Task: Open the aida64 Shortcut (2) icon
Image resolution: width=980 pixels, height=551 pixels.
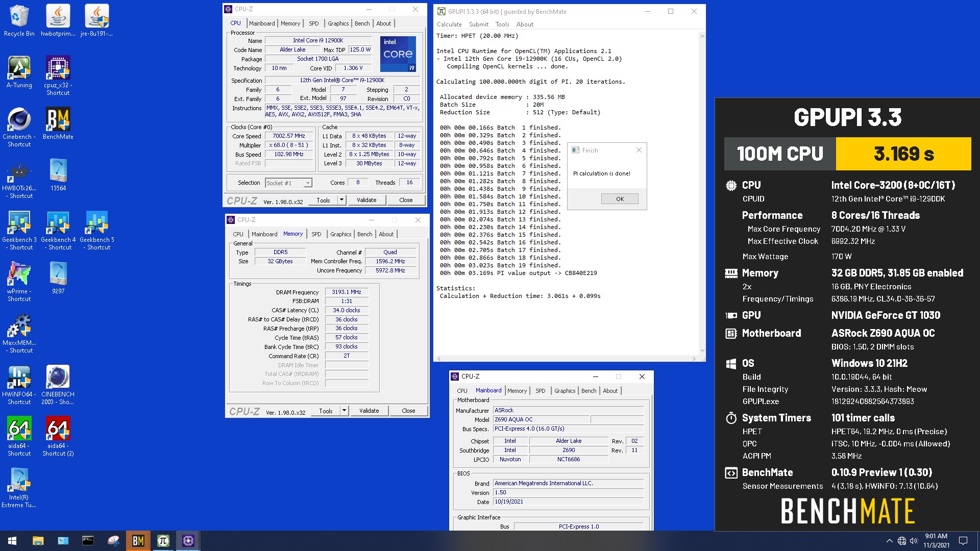Action: [x=58, y=436]
